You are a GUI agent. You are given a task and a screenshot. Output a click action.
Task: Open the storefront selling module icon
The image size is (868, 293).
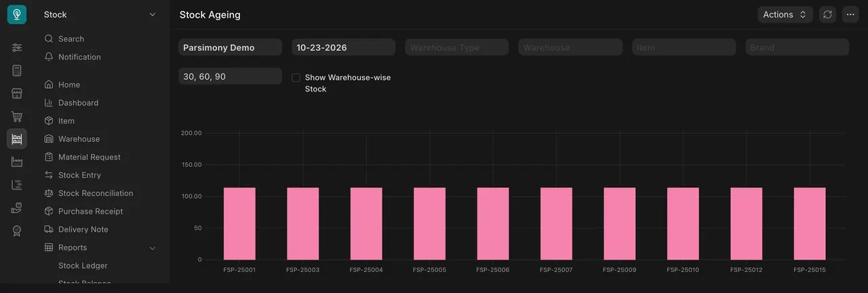[x=17, y=94]
